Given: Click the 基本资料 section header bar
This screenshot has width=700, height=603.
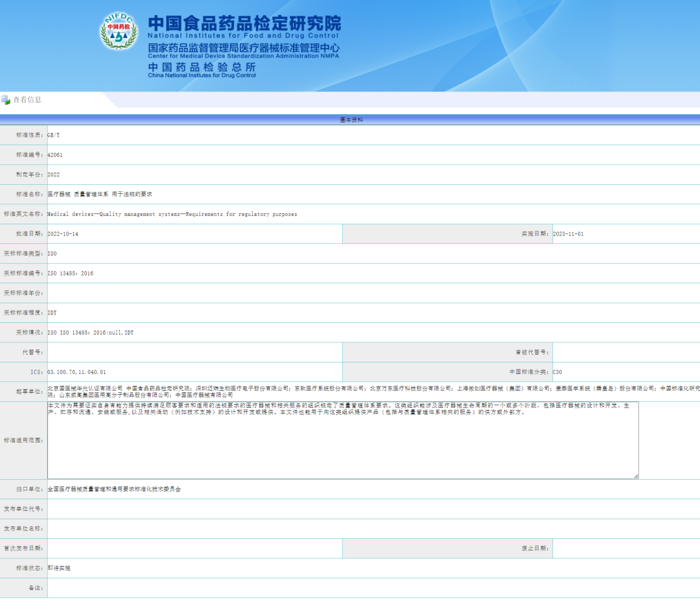Looking at the screenshot, I should (x=350, y=120).
